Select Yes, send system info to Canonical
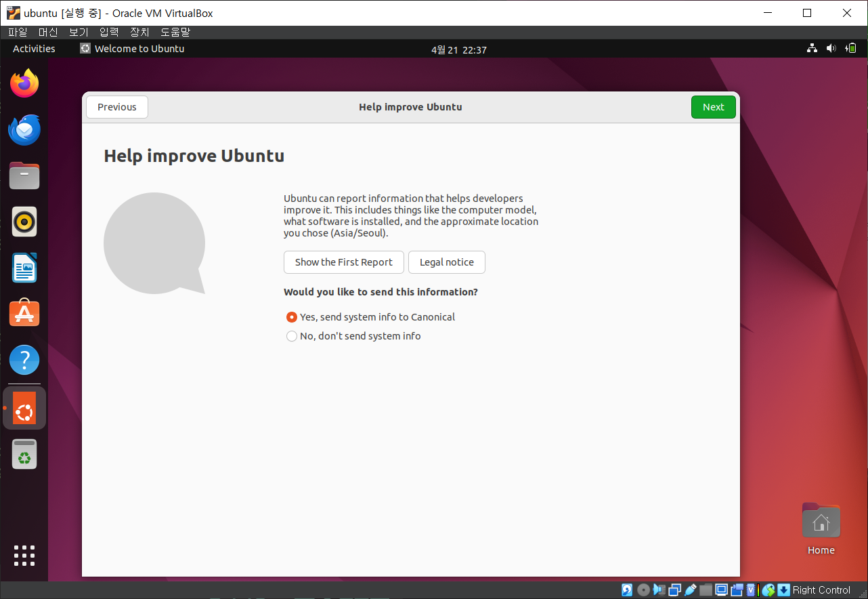 coord(370,317)
